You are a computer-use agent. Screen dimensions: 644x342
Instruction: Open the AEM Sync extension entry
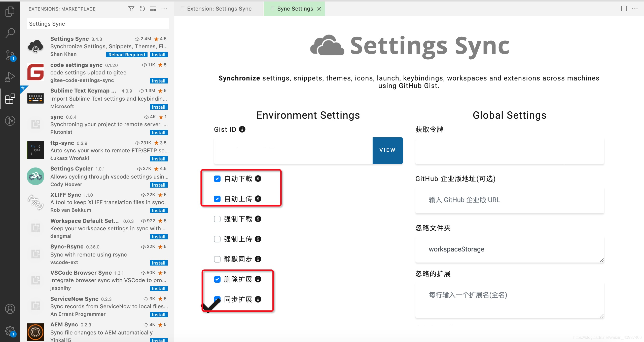click(97, 331)
